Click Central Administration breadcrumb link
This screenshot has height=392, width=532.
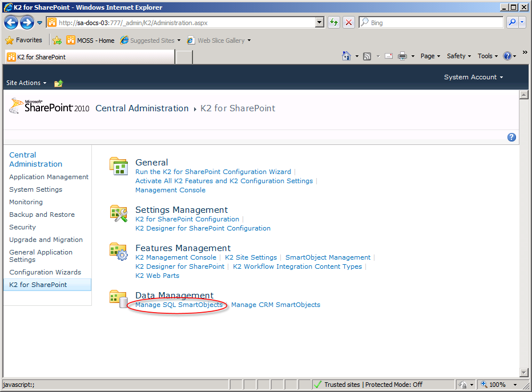[x=142, y=108]
